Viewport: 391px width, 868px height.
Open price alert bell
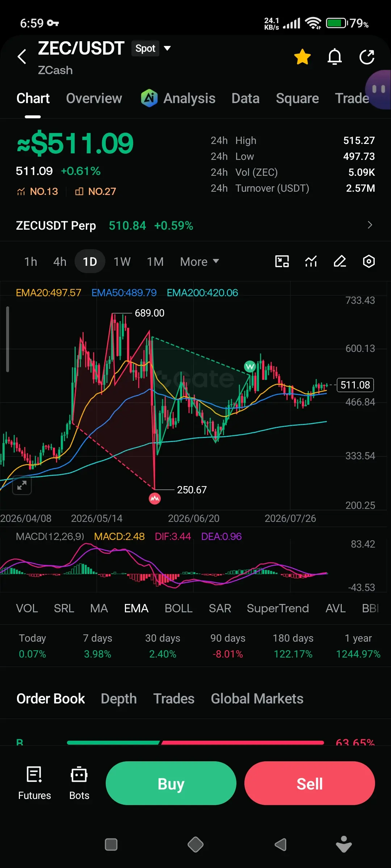click(x=335, y=57)
